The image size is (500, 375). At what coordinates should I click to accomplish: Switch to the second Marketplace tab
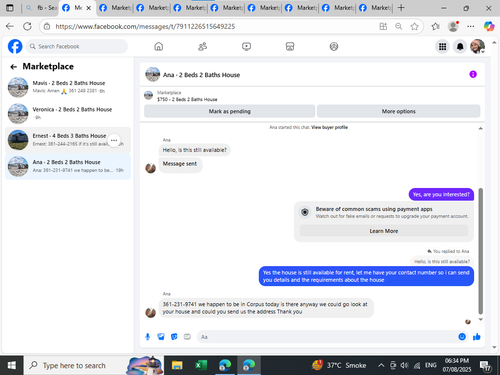pyautogui.click(x=116, y=8)
